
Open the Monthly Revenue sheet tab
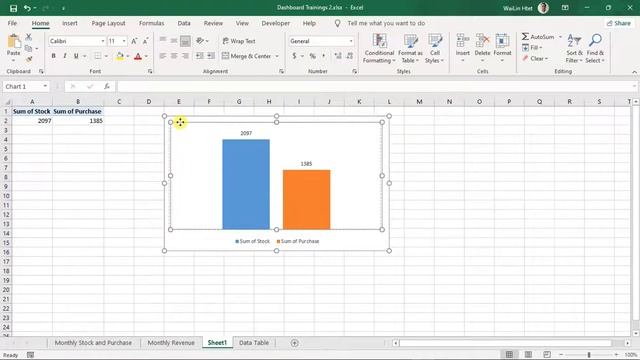[x=171, y=343]
